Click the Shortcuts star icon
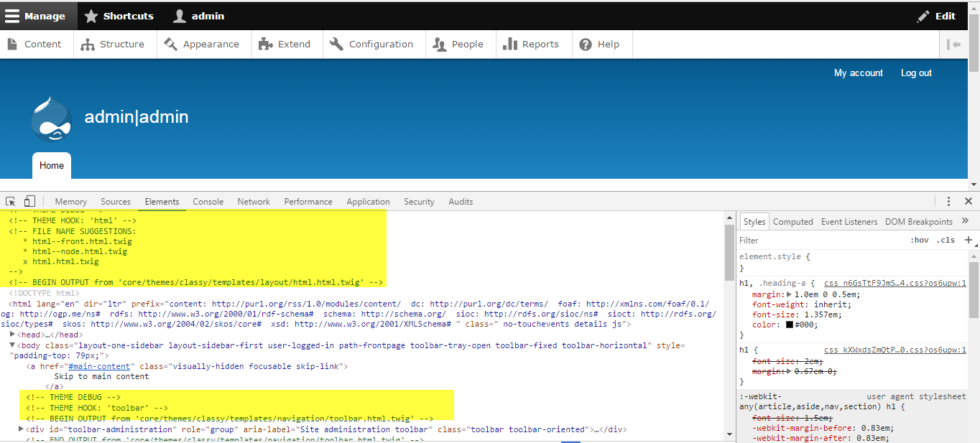The height and width of the screenshot is (443, 980). tap(91, 16)
